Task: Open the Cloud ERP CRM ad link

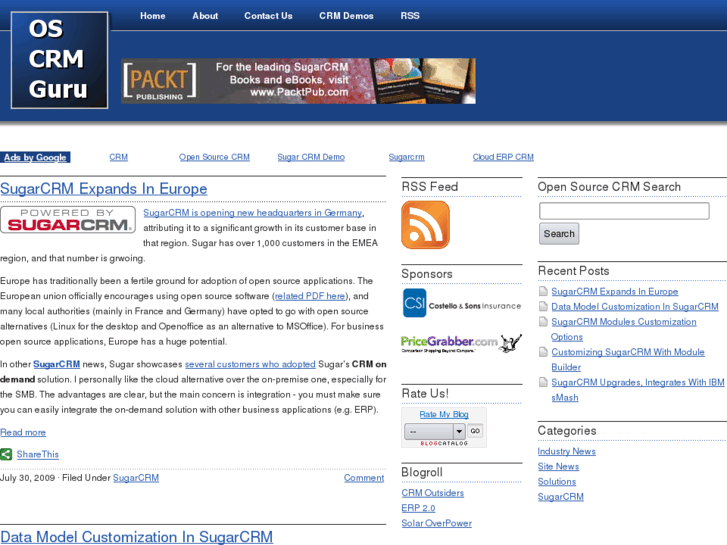Action: 503,157
